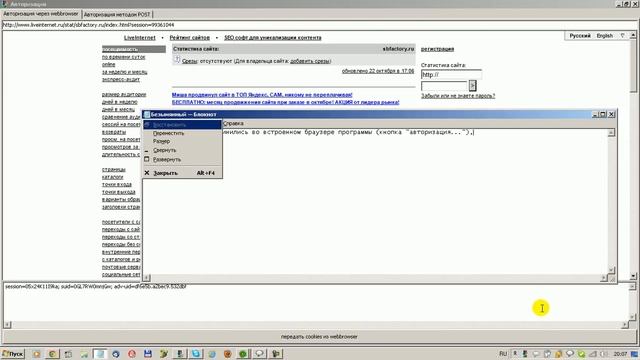The width and height of the screenshot is (640, 360).
Task: Open the 'Рейтинг сайтов' link
Action: coord(189,38)
